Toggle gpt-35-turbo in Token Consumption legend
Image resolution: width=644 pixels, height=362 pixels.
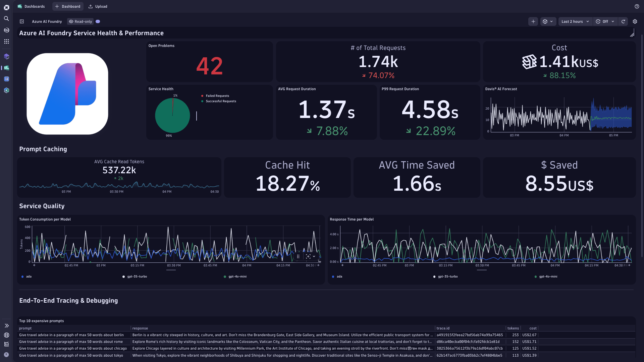(x=135, y=277)
